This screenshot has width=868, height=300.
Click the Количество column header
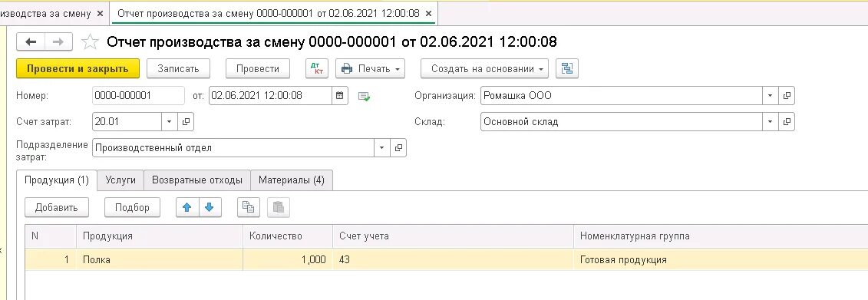[x=288, y=236]
